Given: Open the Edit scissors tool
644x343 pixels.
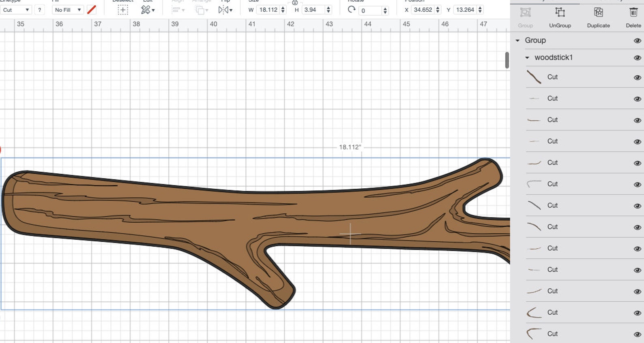Looking at the screenshot, I should pos(148,10).
